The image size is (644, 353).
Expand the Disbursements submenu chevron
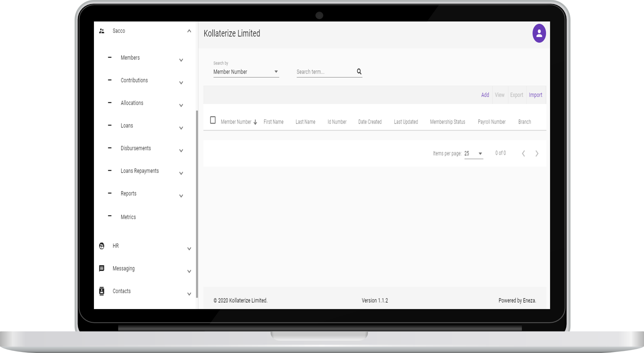181,151
